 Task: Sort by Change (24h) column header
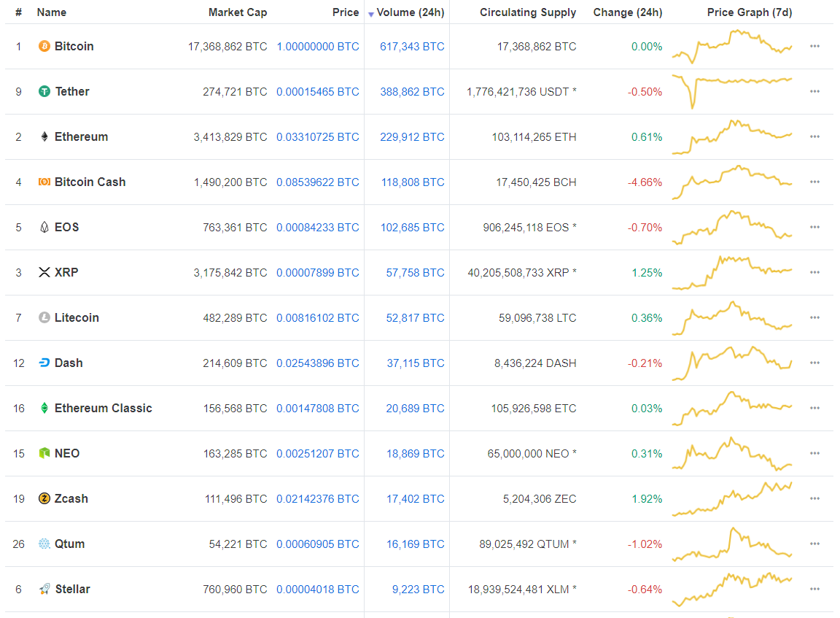(627, 12)
